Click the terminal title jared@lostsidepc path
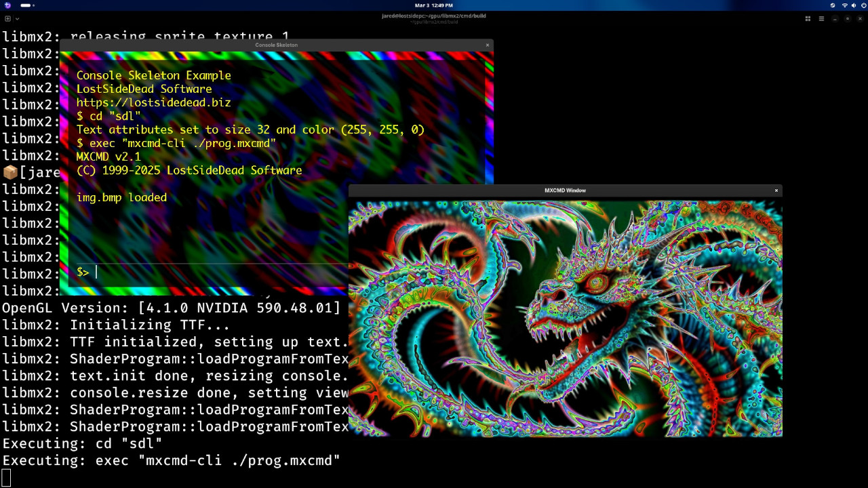The image size is (868, 488). pyautogui.click(x=434, y=16)
